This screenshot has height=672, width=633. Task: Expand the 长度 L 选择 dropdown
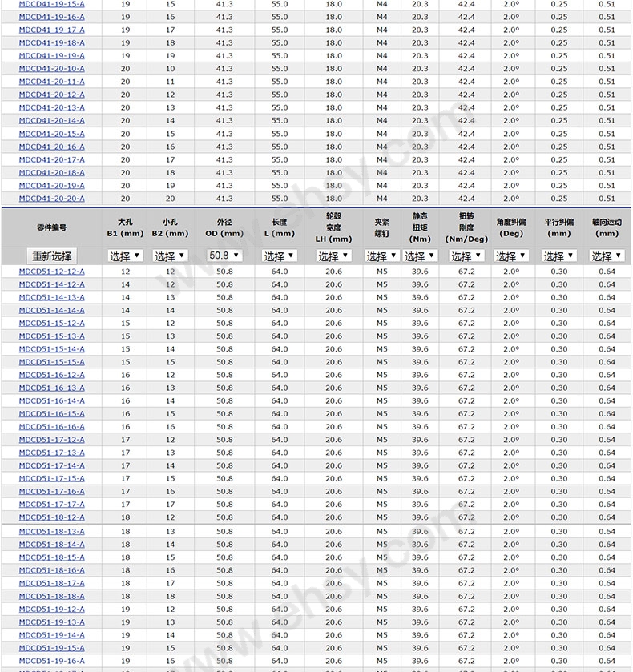tap(279, 256)
